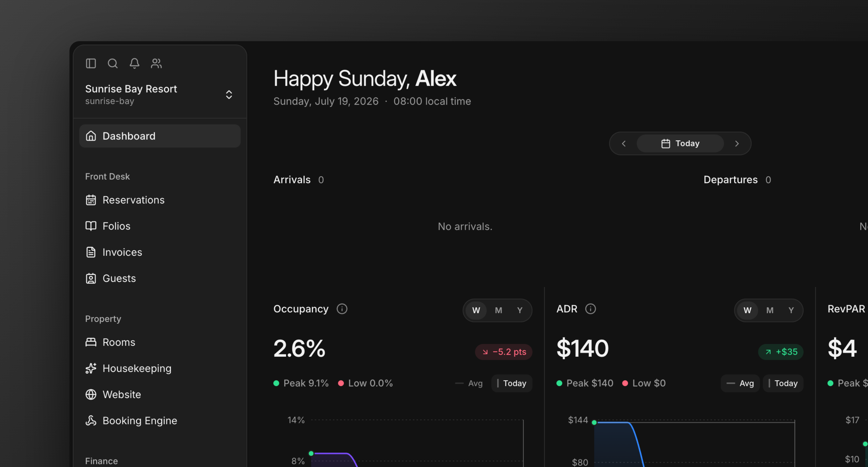The height and width of the screenshot is (467, 868).
Task: Click the '2.6%' occupancy value
Action: pos(299,348)
